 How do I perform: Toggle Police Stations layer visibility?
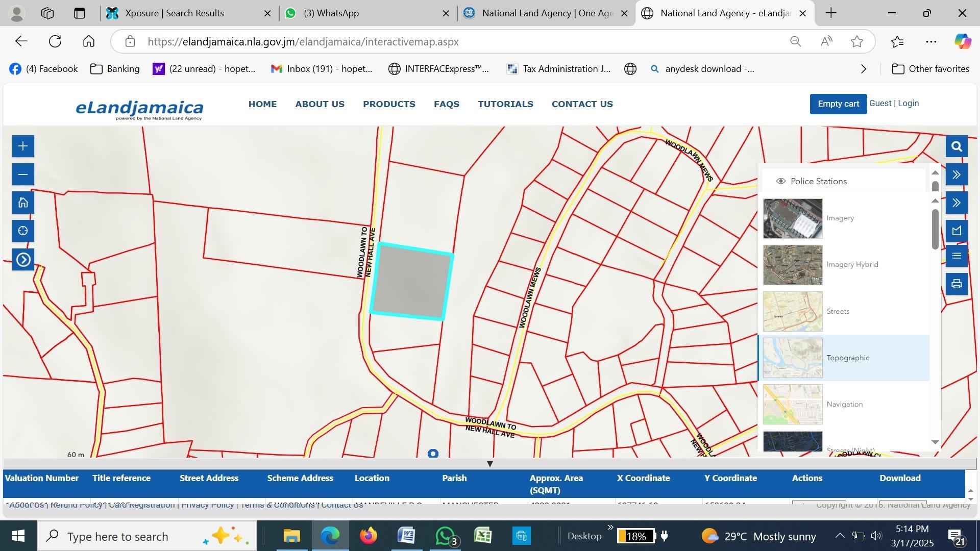click(780, 181)
